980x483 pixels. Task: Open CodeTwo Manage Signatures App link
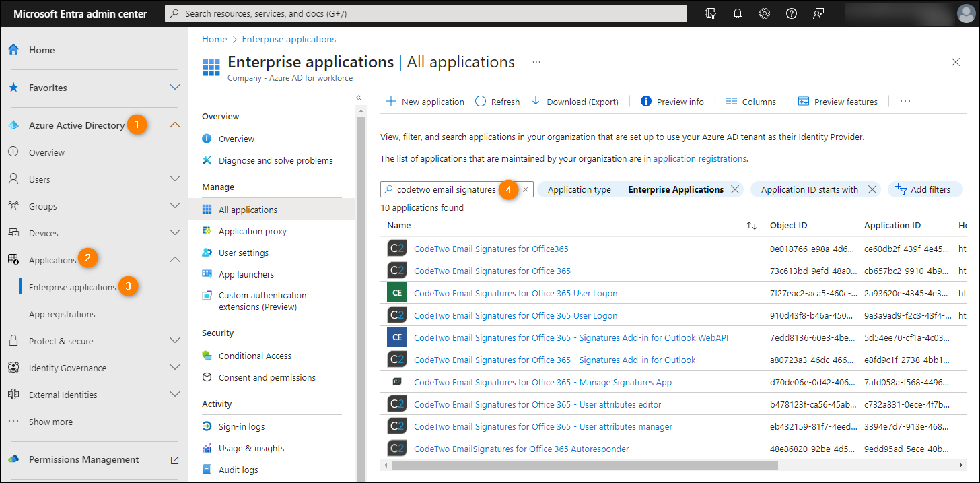click(x=542, y=382)
